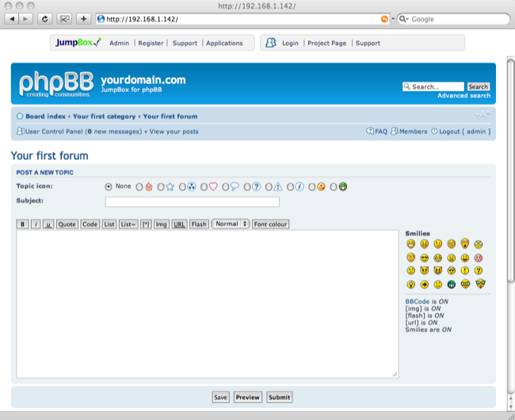This screenshot has width=515, height=420.
Task: Click the page vertical scrollbar
Action: click(x=511, y=170)
